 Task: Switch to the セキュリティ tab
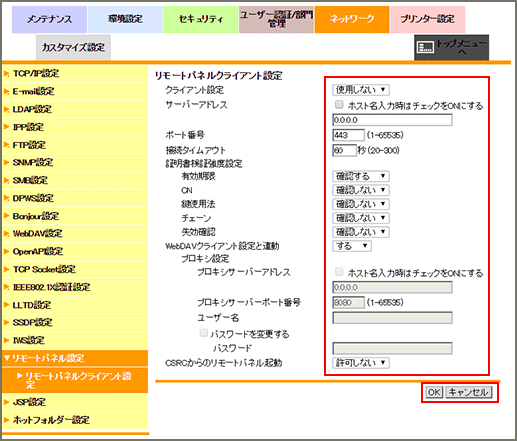point(201,19)
